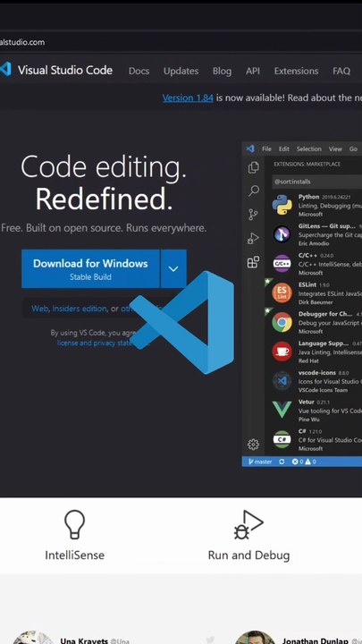This screenshot has width=362, height=644.
Task: Click the sync changes status bar icon
Action: [x=282, y=462]
